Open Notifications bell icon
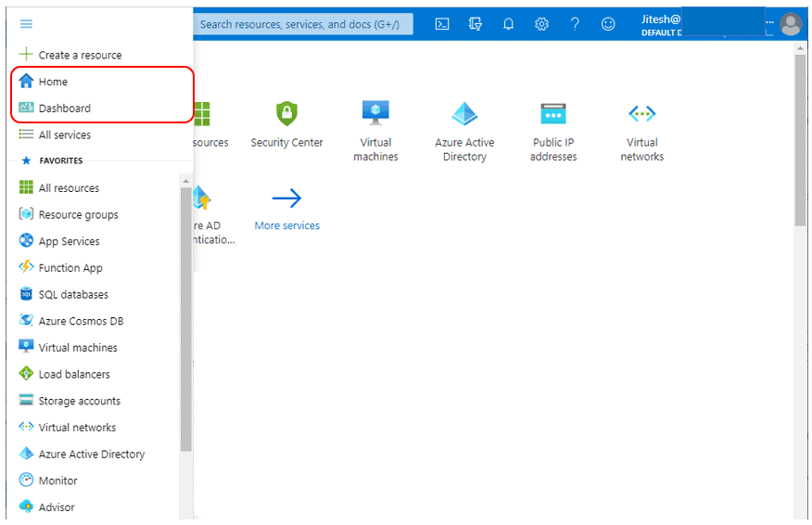The image size is (812, 525). coord(509,24)
